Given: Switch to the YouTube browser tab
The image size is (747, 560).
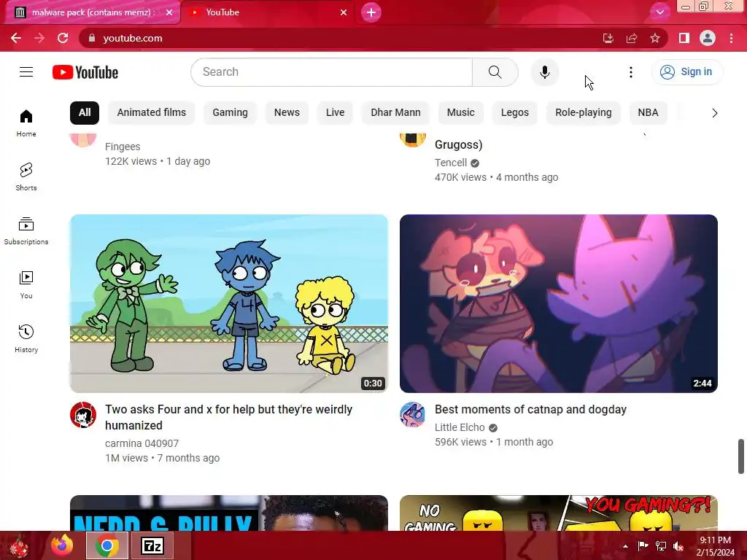Looking at the screenshot, I should coord(267,12).
